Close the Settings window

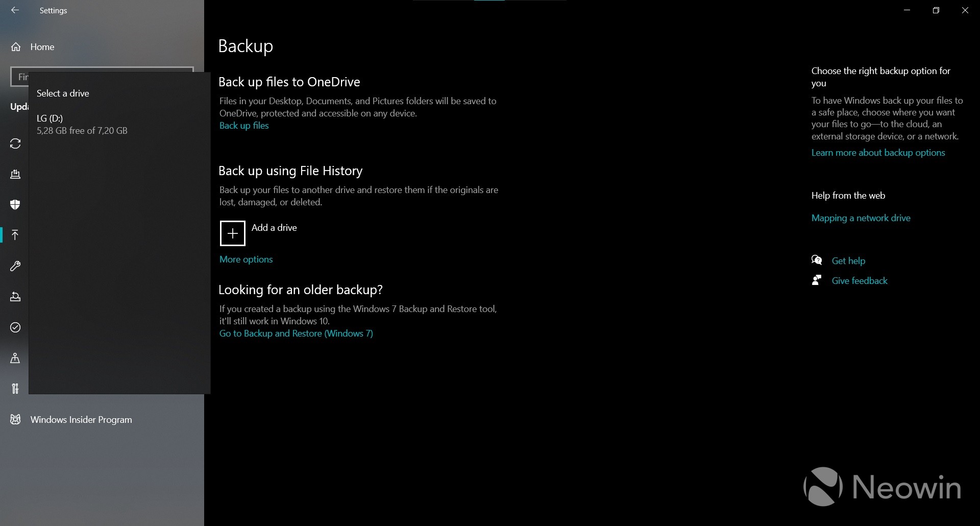click(965, 10)
